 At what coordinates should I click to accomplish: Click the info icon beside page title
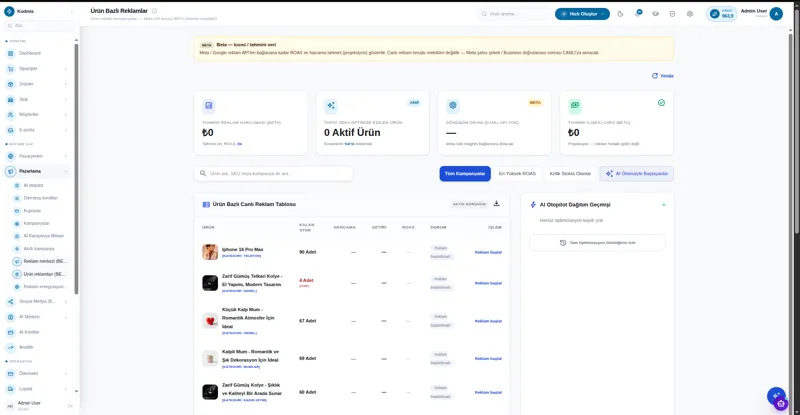tap(155, 11)
